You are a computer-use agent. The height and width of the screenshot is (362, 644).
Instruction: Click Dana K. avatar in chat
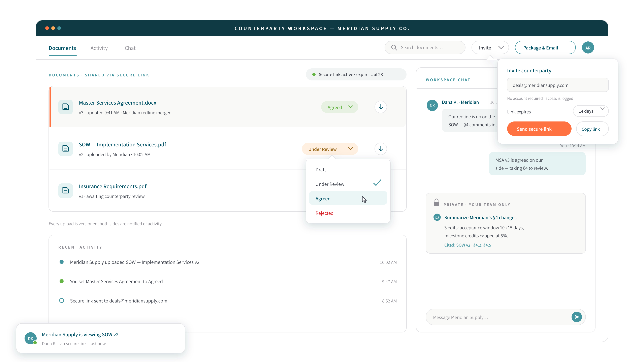pyautogui.click(x=432, y=105)
